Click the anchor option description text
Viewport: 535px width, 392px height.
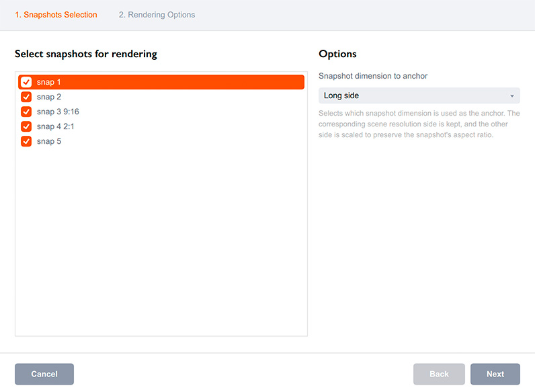pos(419,124)
